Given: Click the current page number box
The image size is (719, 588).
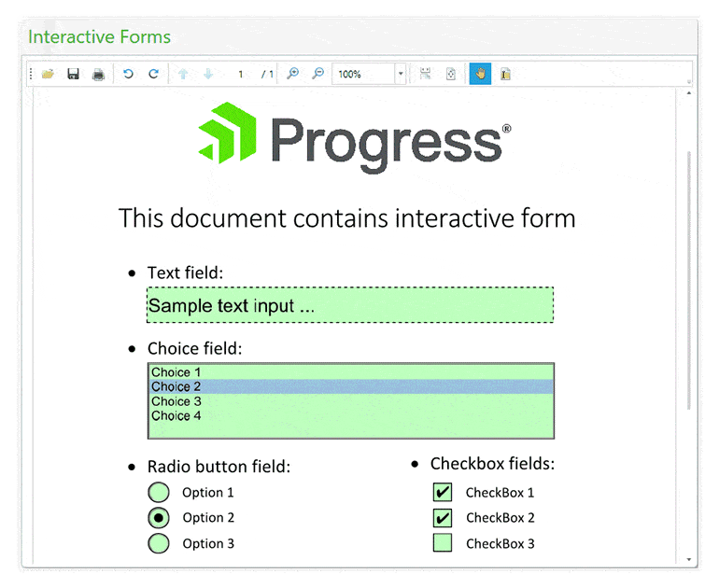Looking at the screenshot, I should pos(240,74).
